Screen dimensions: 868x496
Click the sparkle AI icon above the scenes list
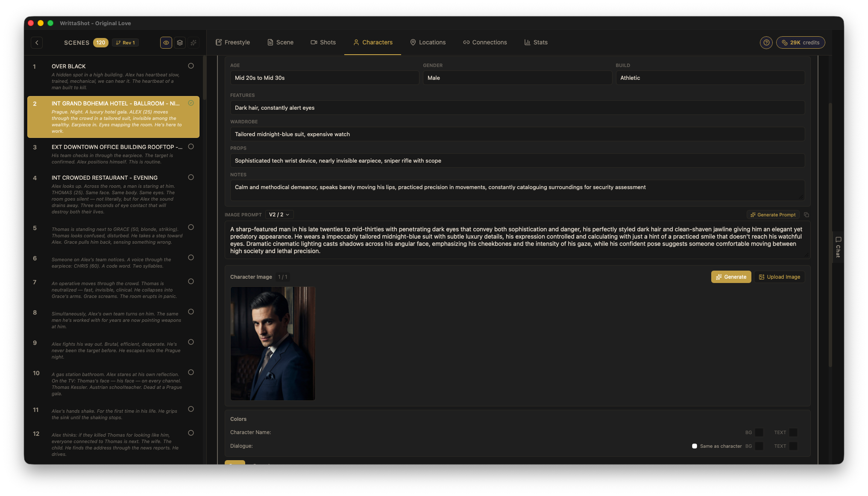(194, 43)
